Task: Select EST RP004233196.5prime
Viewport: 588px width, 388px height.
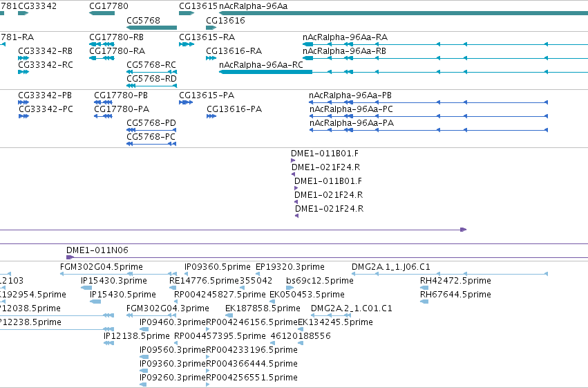Action: (252, 350)
